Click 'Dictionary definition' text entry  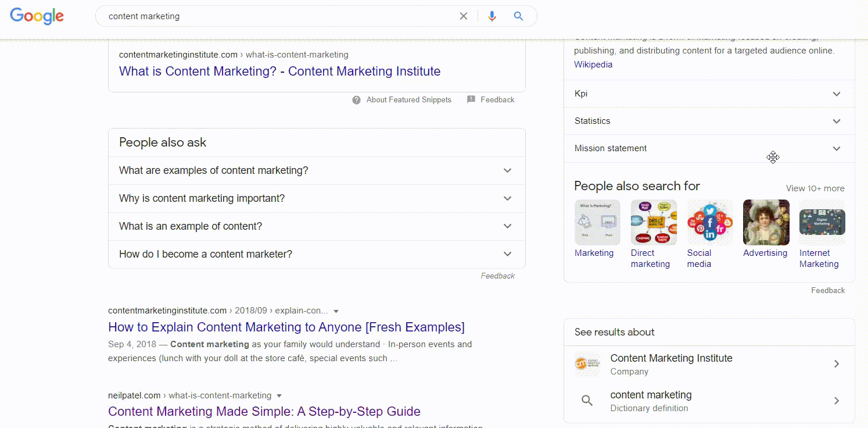pyautogui.click(x=649, y=408)
